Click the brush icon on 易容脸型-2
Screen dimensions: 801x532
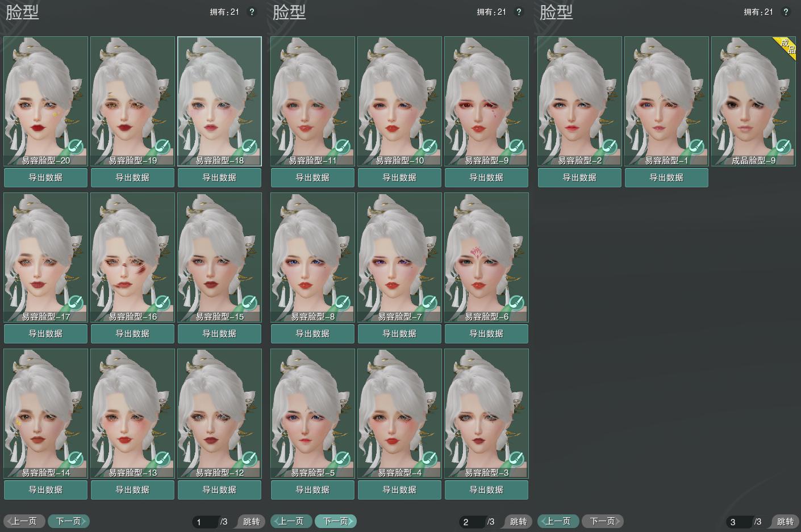[x=610, y=147]
